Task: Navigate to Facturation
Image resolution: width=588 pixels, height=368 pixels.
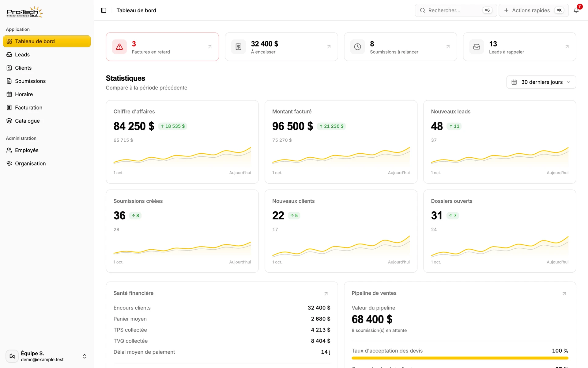Action: [47, 107]
